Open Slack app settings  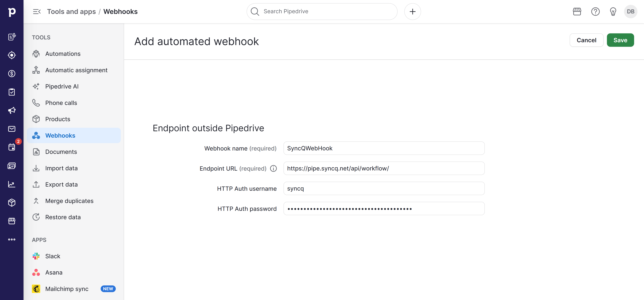tap(73, 256)
